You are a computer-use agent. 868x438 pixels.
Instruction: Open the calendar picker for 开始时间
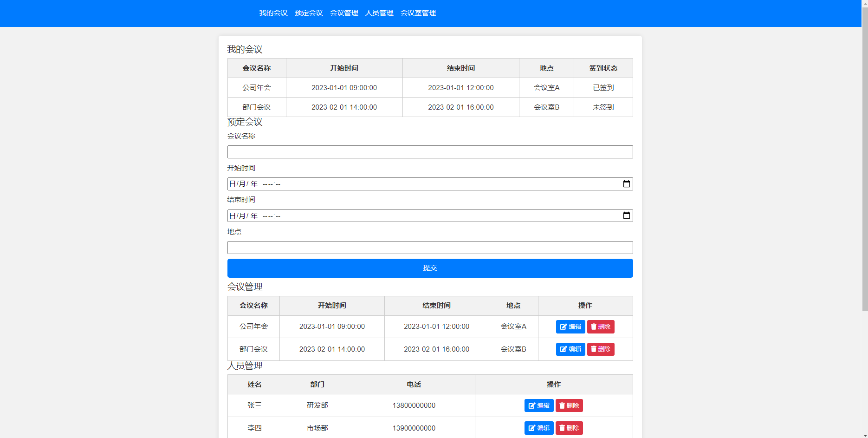coord(626,184)
